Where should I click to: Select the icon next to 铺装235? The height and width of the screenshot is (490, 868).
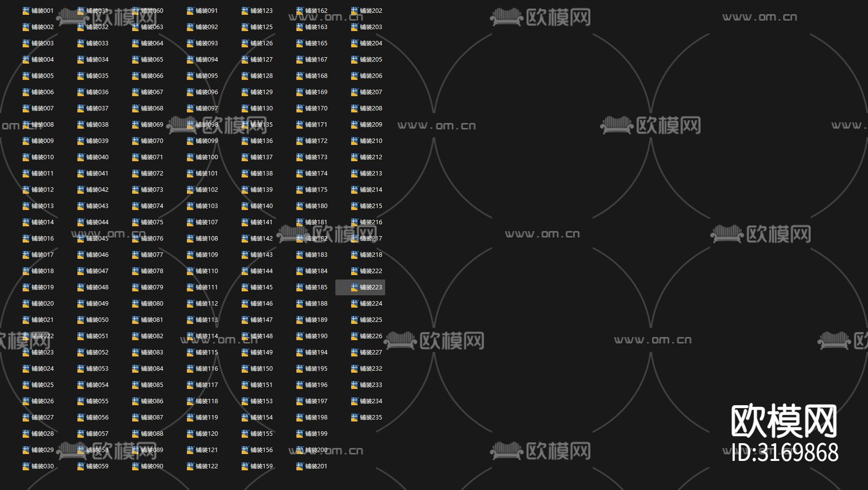tap(354, 418)
